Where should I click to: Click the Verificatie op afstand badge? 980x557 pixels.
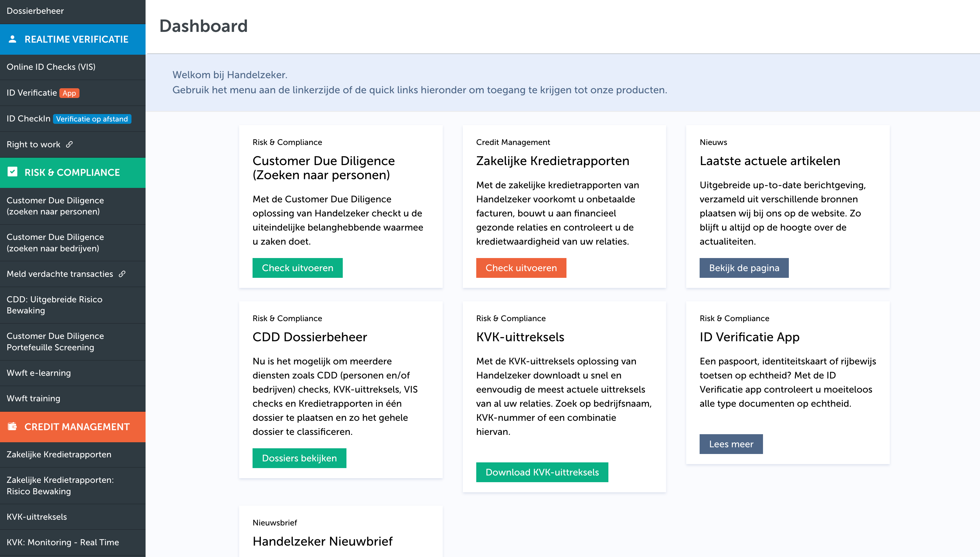pos(92,119)
